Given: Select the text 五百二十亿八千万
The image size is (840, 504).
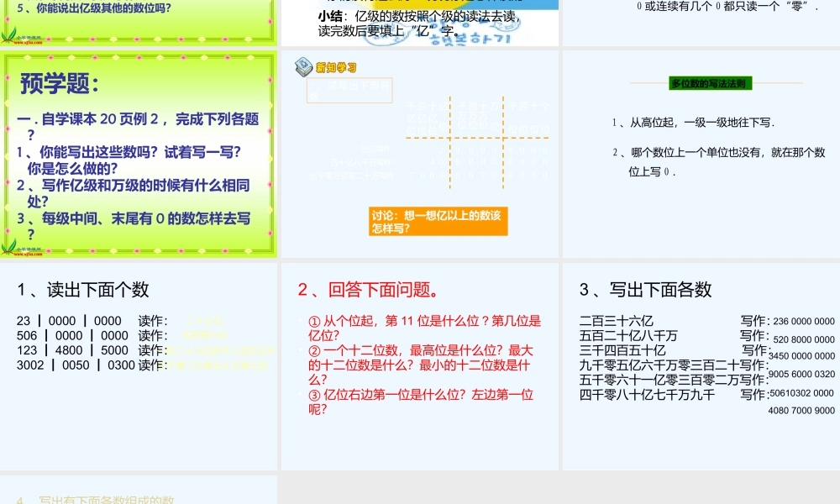Looking at the screenshot, I should pos(628,335).
